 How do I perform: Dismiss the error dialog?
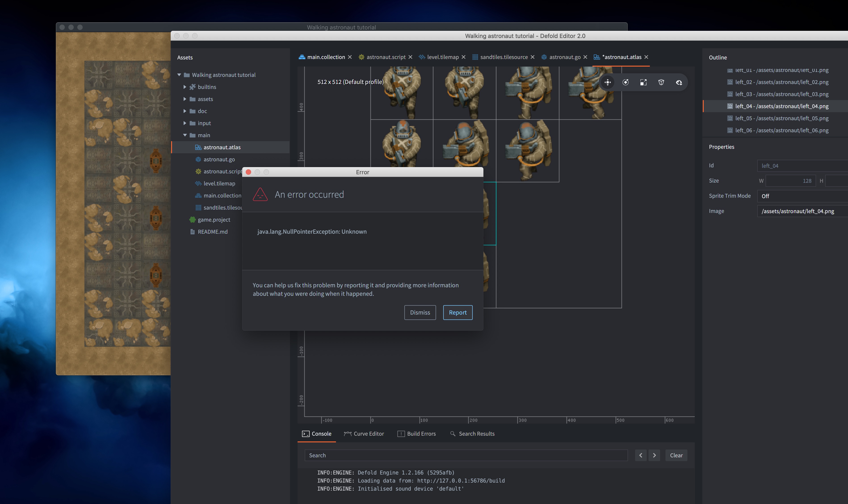[420, 313]
